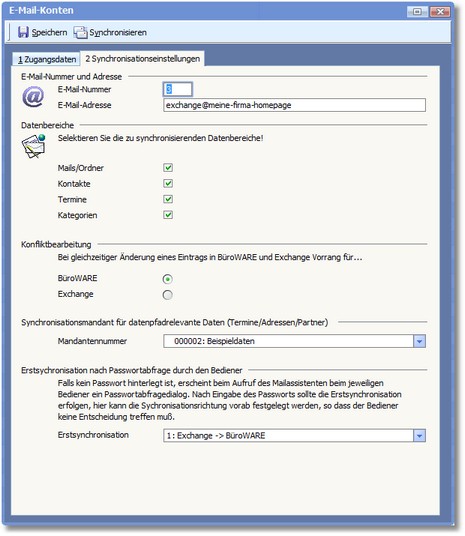Screen dimensions: 465x536
Task: Disable the Termine checkbox
Action: point(168,199)
